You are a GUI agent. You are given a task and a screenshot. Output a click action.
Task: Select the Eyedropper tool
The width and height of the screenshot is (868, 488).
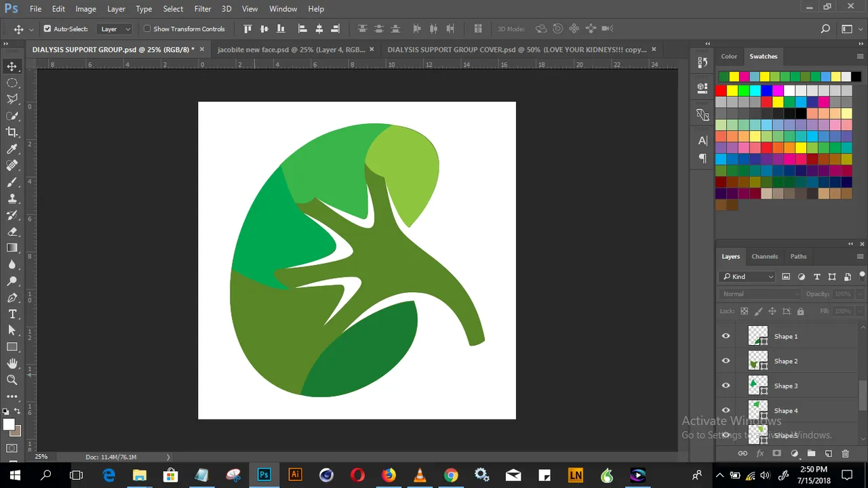12,149
